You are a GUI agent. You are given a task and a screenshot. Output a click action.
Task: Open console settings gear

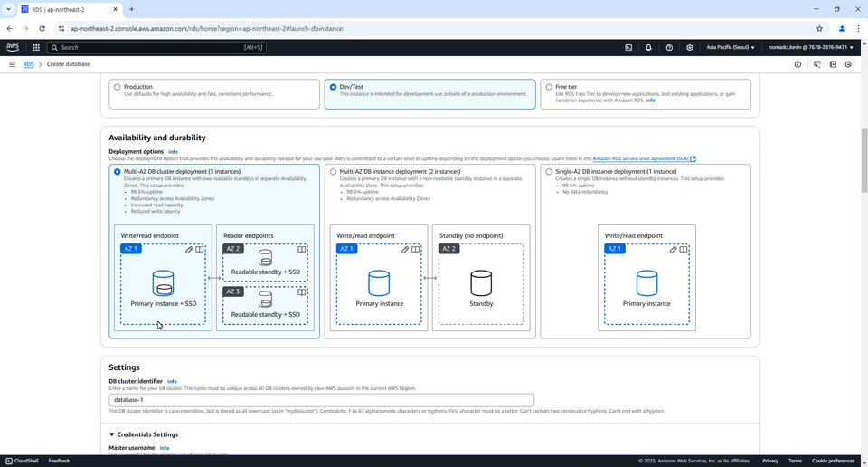point(689,48)
